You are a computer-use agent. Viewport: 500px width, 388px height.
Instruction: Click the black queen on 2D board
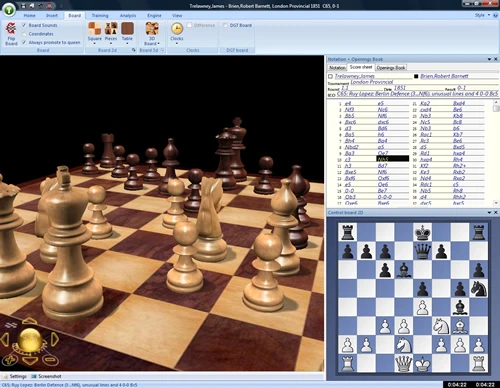click(422, 251)
